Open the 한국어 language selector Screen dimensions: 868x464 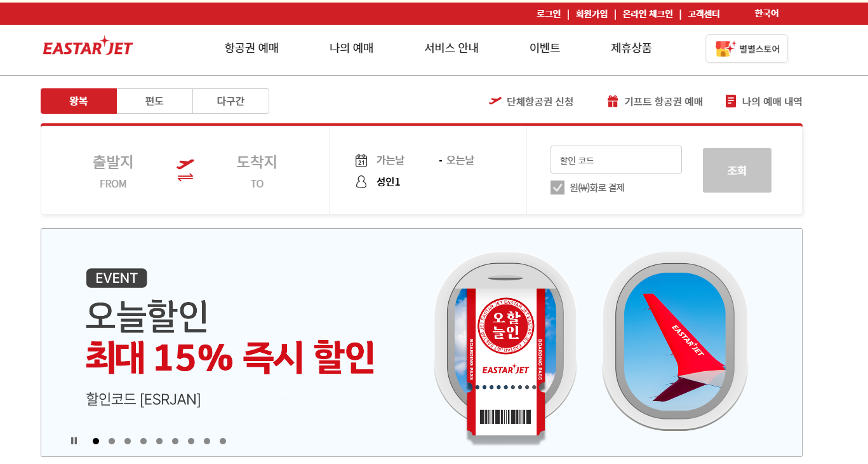766,13
